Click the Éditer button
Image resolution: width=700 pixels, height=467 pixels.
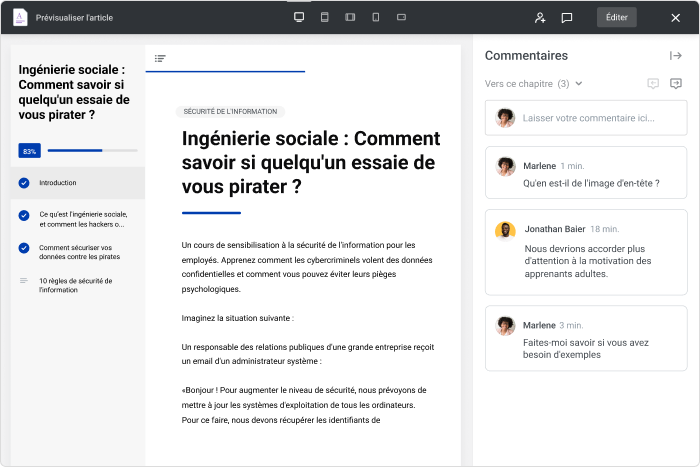point(617,17)
